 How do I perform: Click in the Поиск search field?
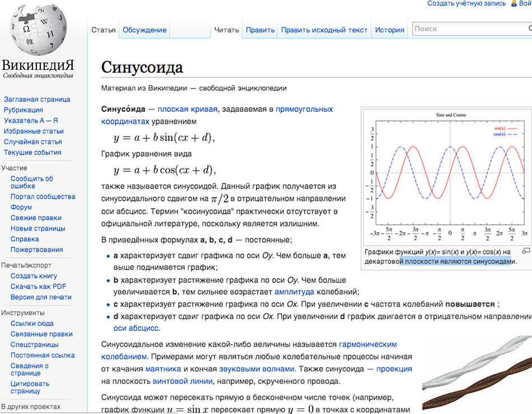click(470, 29)
